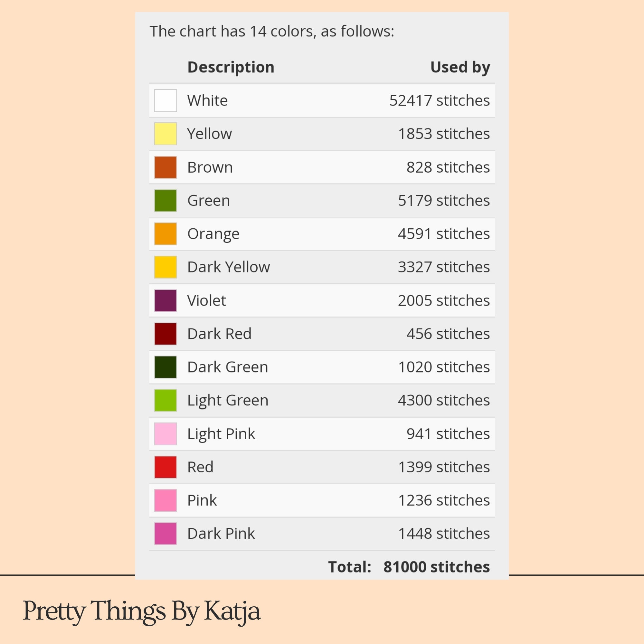The image size is (644, 644).
Task: Click the Orange color swatch
Action: click(x=165, y=234)
